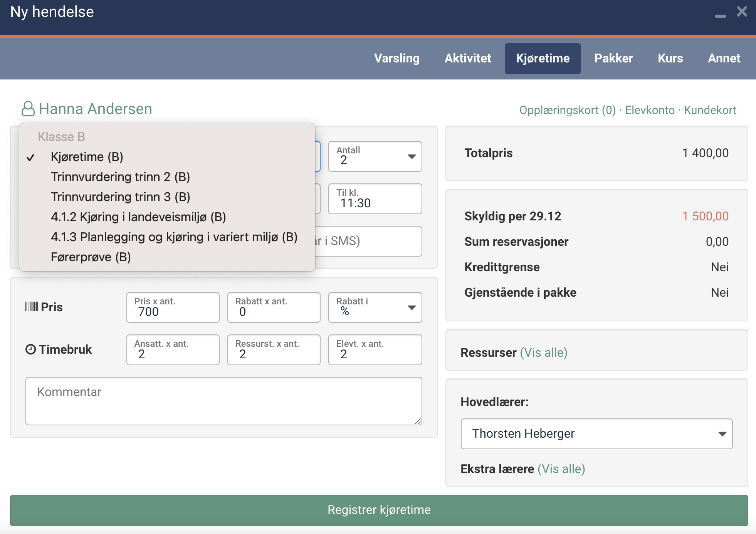Viewport: 756px width, 534px height.
Task: Open the Antall dropdown
Action: click(x=375, y=156)
